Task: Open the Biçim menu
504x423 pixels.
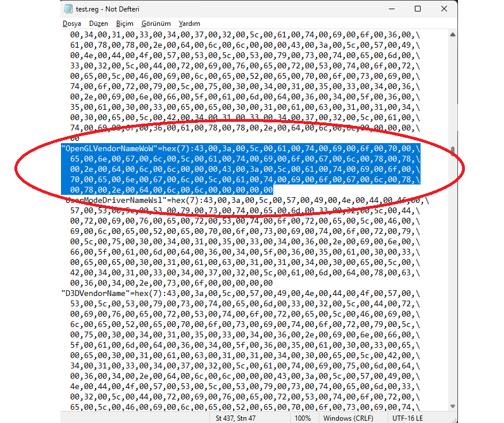Action: click(125, 24)
